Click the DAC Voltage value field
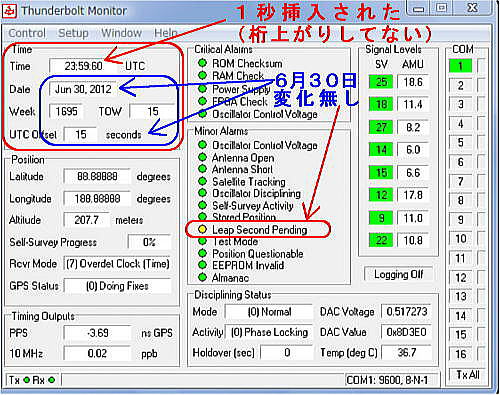The image size is (500, 395). [x=407, y=312]
